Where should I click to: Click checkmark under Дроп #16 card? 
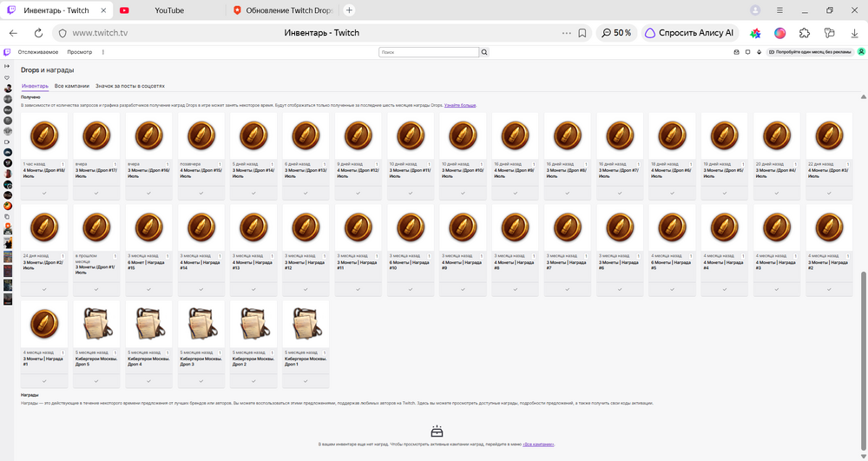[149, 193]
